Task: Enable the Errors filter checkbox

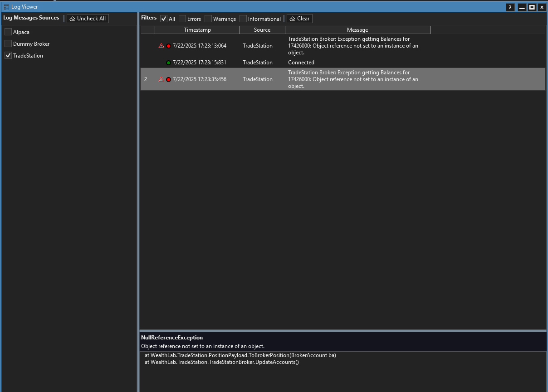Action: 182,19
